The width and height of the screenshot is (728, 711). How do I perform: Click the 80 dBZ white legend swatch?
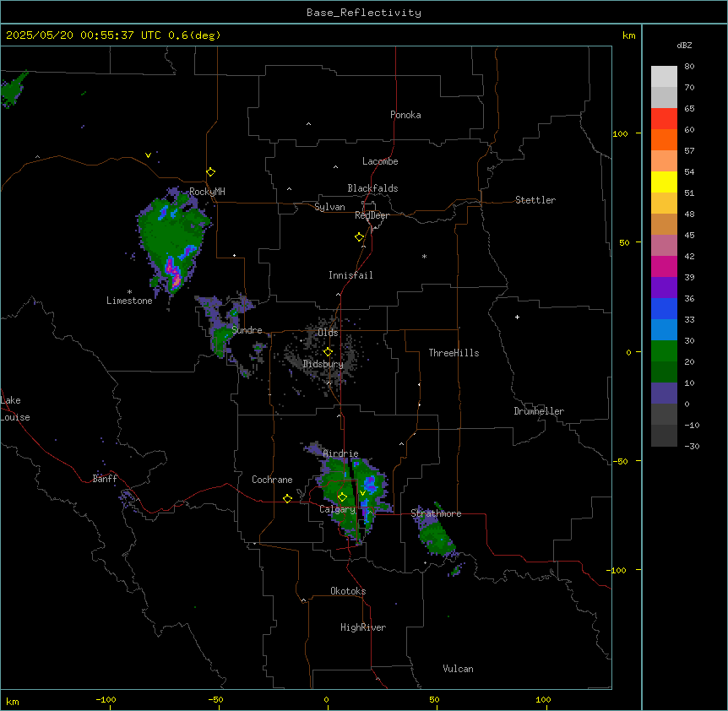pyautogui.click(x=664, y=77)
